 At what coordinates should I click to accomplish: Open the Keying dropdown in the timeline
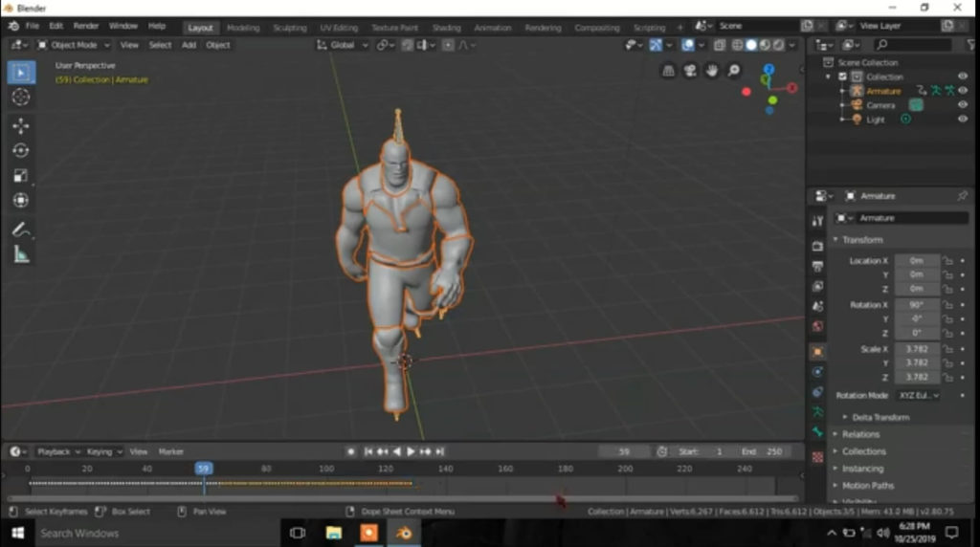(x=103, y=451)
